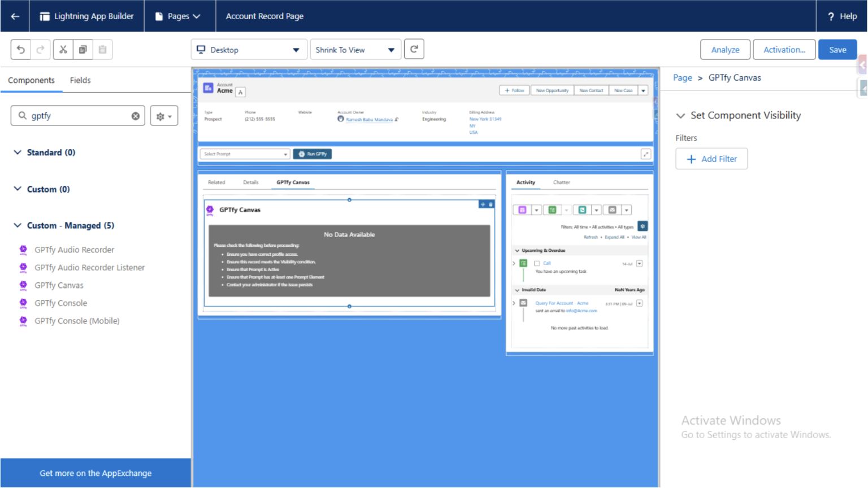The image size is (868, 489).
Task: Delete the GPTfy Canvas component
Action: (x=491, y=204)
